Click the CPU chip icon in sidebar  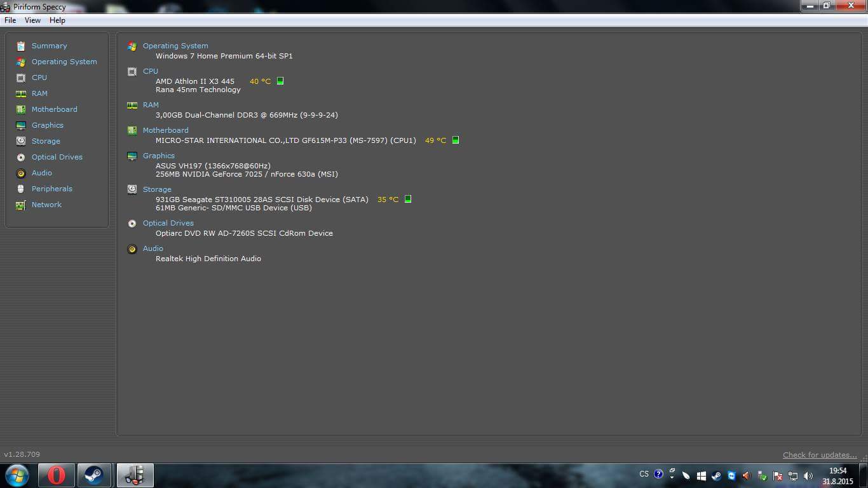tap(21, 78)
